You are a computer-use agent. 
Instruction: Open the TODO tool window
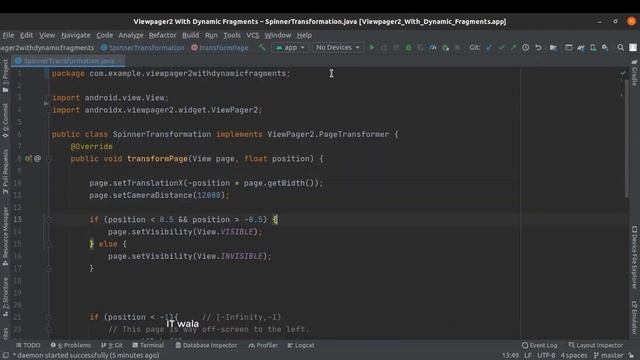(28, 345)
